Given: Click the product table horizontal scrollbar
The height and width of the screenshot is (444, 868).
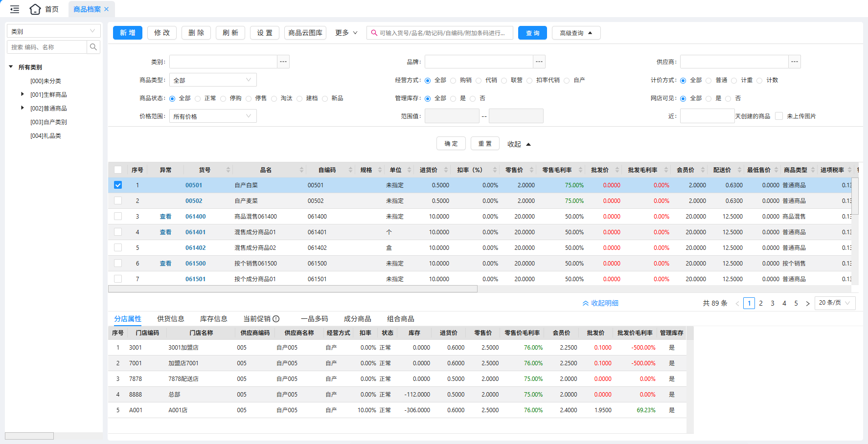Looking at the screenshot, I should [x=293, y=289].
